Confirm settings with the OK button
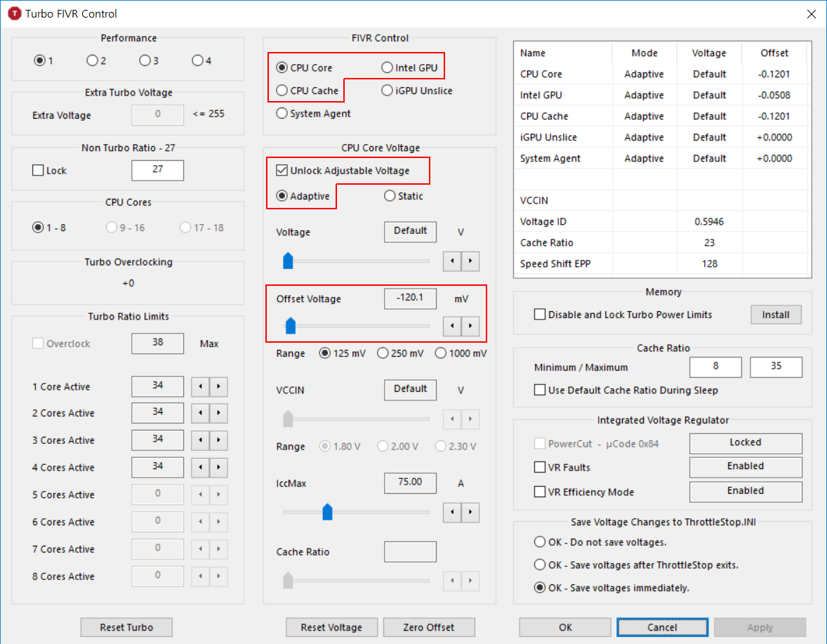The width and height of the screenshot is (827, 644). [x=565, y=627]
